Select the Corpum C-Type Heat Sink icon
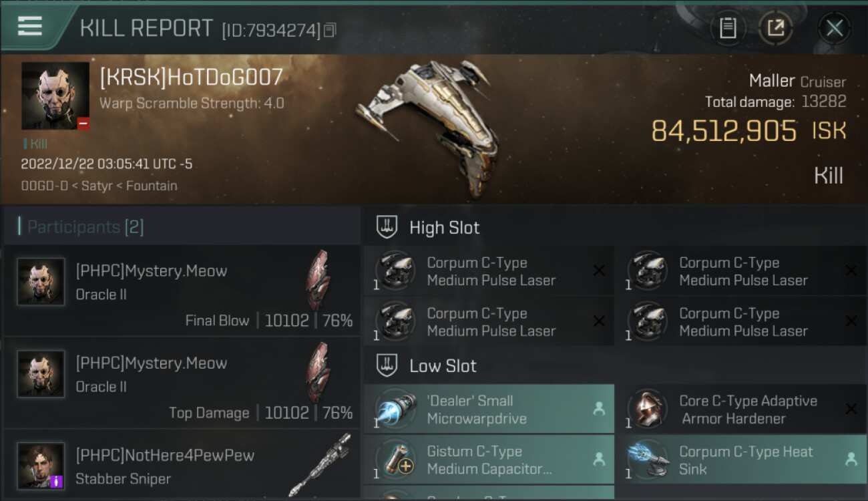This screenshot has height=501, width=868. pos(647,460)
